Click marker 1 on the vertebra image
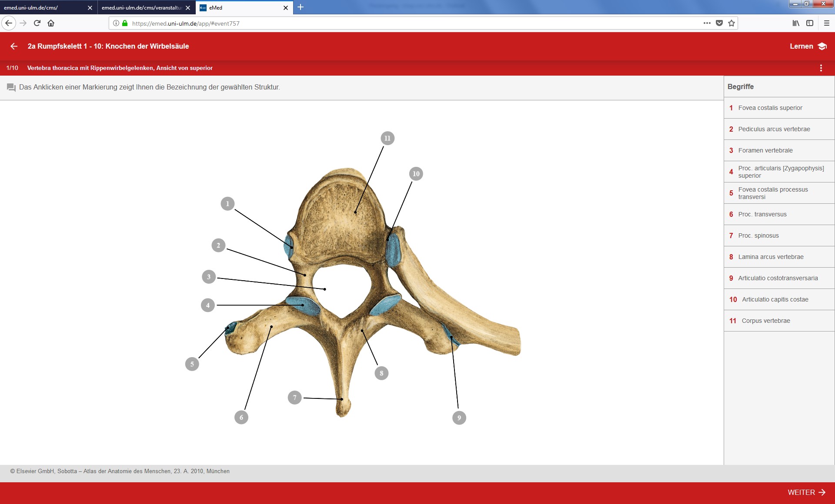835x504 pixels. [x=227, y=204]
